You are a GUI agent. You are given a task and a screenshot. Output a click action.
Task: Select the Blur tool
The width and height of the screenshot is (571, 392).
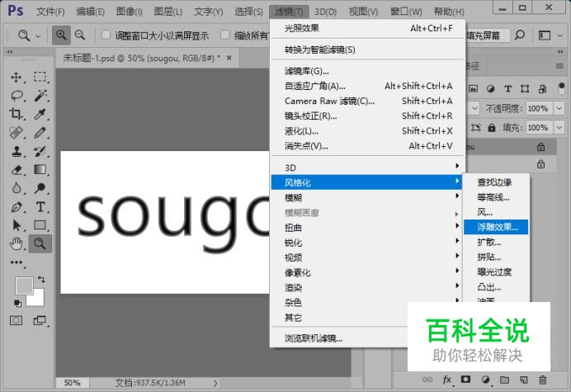tap(16, 188)
